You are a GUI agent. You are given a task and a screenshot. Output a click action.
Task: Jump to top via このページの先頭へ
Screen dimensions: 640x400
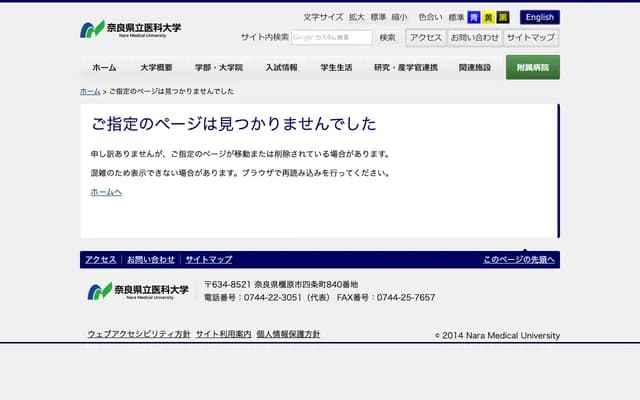pos(519,259)
